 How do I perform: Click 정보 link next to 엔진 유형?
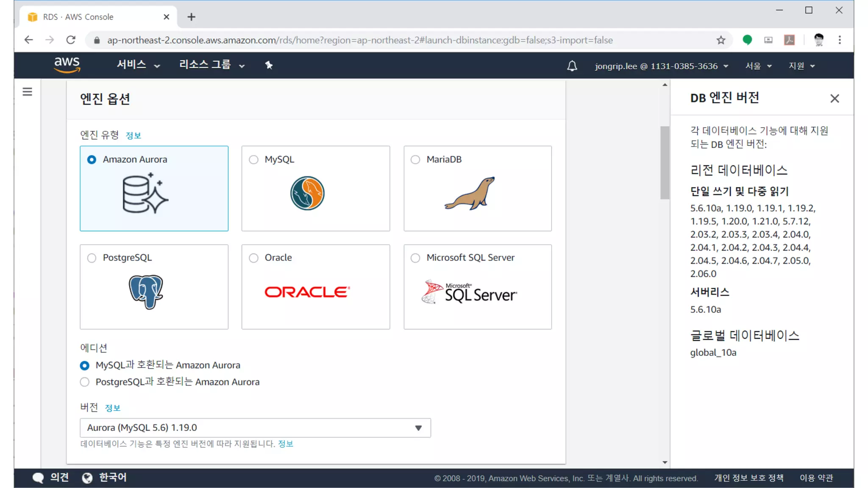[x=134, y=136]
